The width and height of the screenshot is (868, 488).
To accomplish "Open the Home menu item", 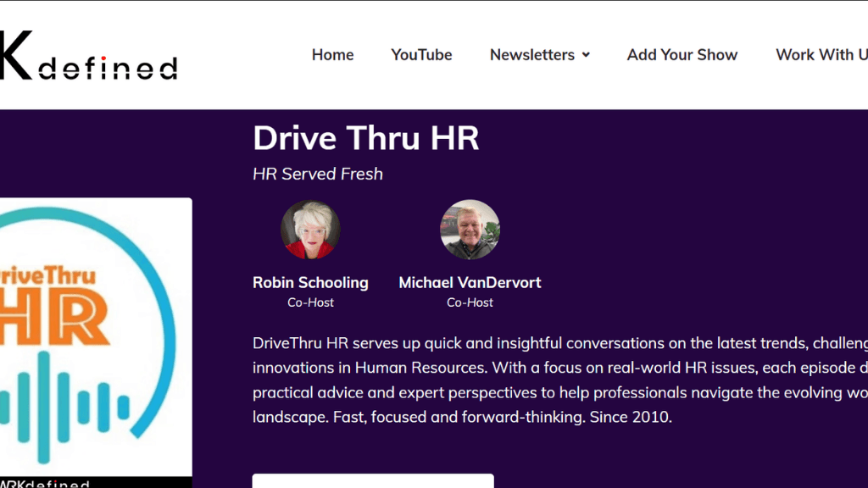I will coord(332,55).
